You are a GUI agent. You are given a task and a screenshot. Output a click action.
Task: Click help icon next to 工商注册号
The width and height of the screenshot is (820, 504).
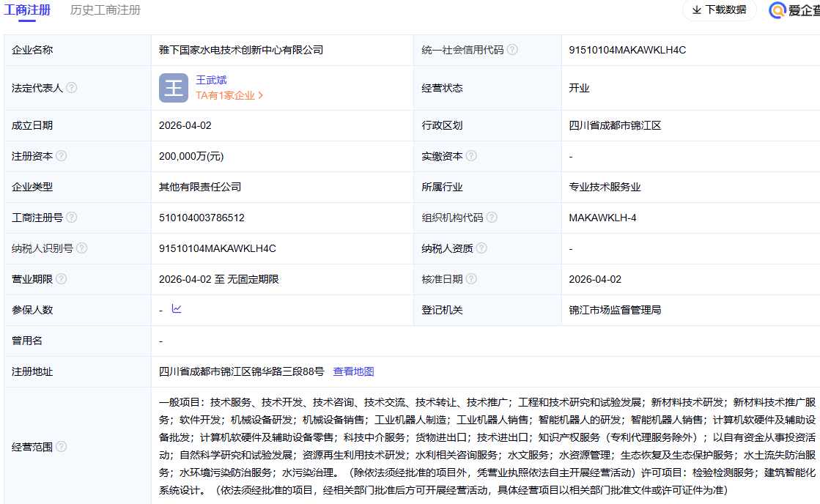point(72,218)
